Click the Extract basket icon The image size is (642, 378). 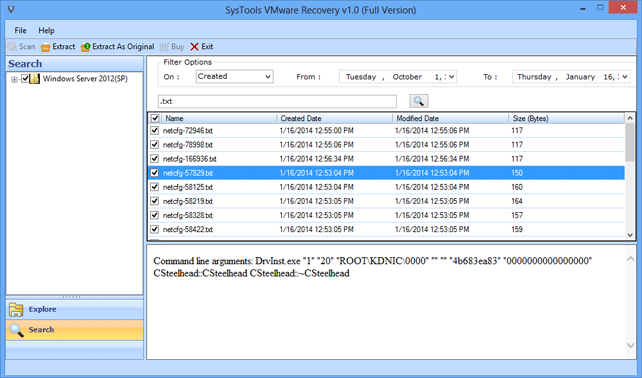click(x=45, y=47)
